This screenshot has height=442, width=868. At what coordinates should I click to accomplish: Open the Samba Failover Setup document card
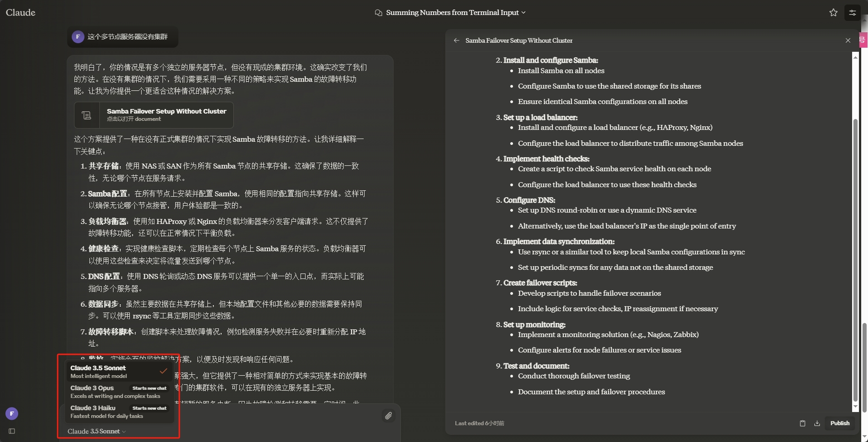tap(154, 115)
